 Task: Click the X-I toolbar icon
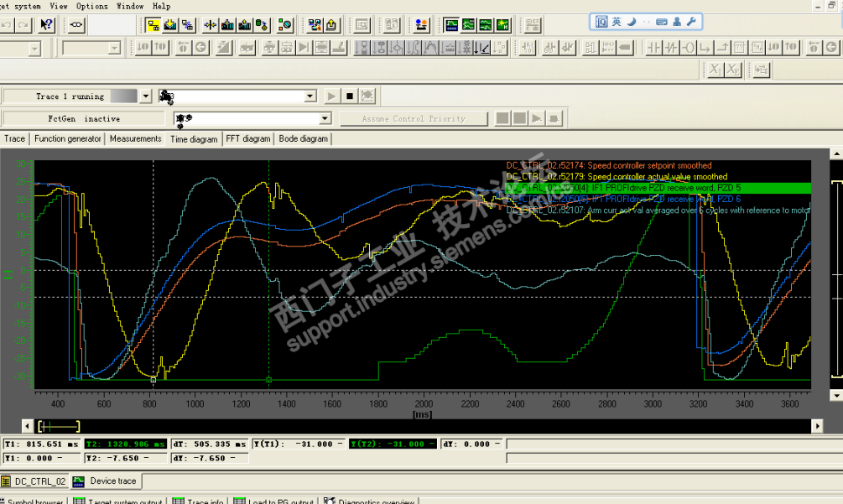coord(715,70)
